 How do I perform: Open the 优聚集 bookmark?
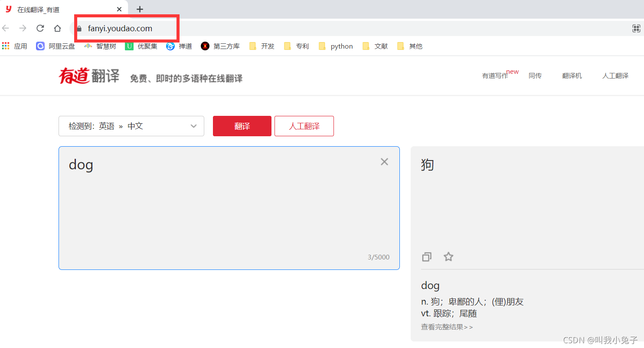(x=141, y=46)
